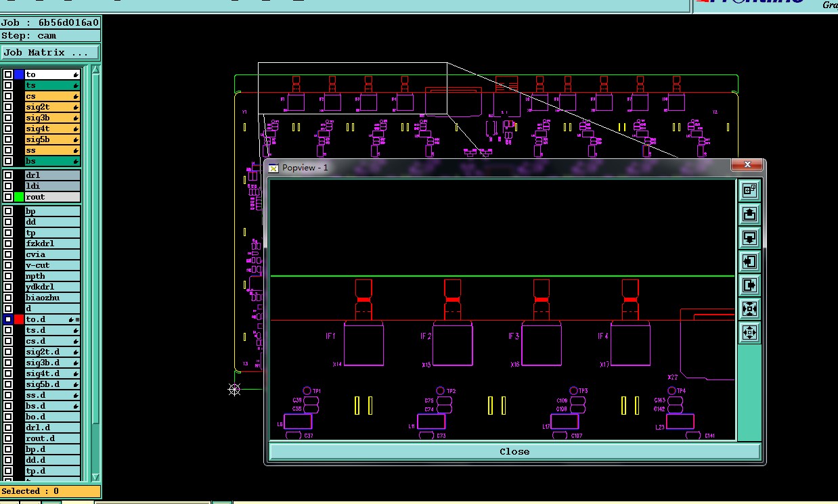Select the 'ldi' layer row

53,186
